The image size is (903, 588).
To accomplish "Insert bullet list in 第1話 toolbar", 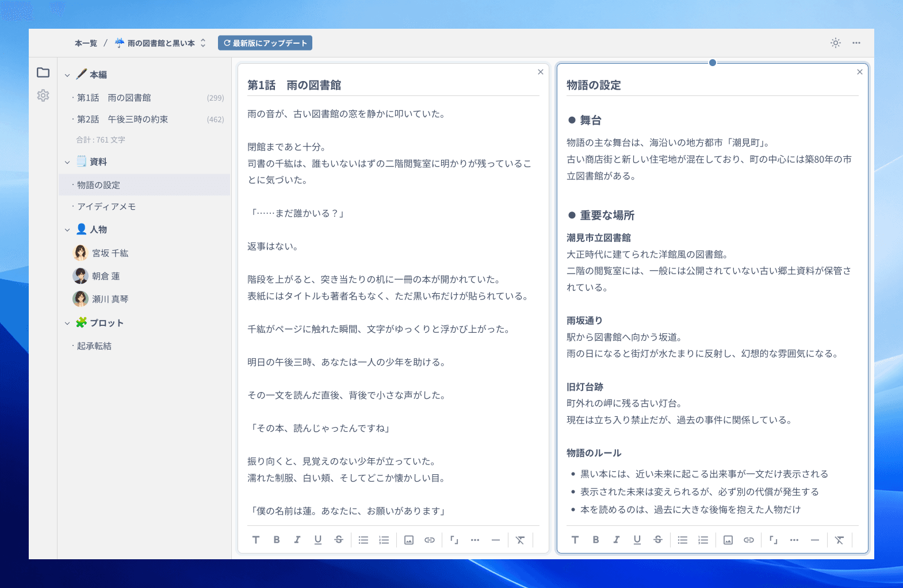I will click(x=364, y=540).
